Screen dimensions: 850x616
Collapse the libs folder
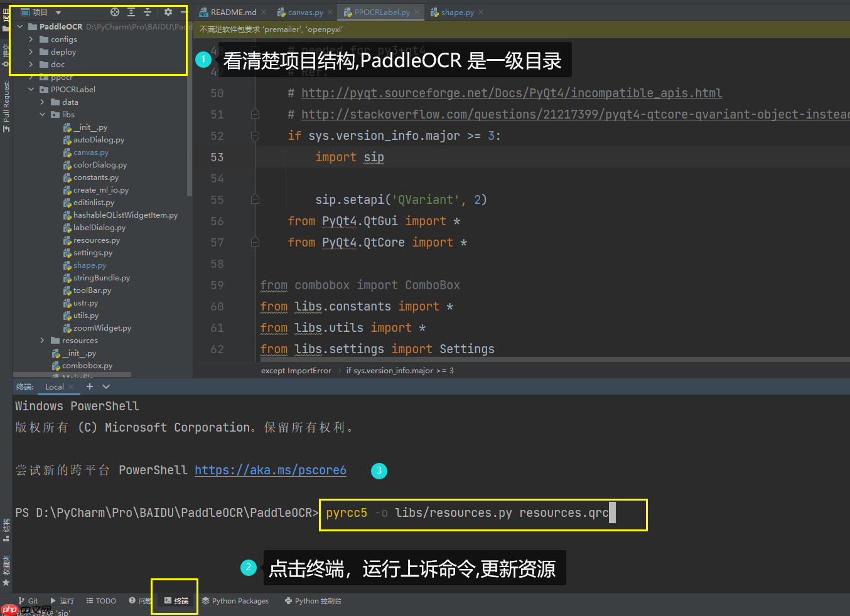(x=43, y=114)
